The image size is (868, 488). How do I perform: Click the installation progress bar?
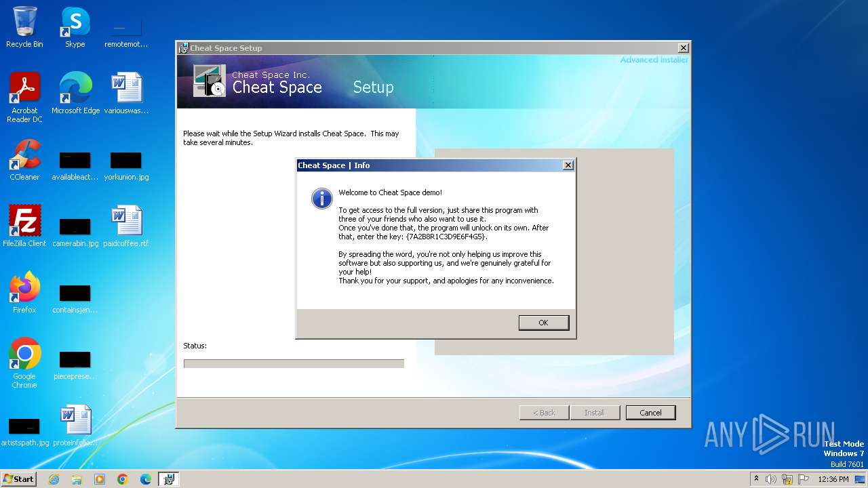click(x=294, y=364)
